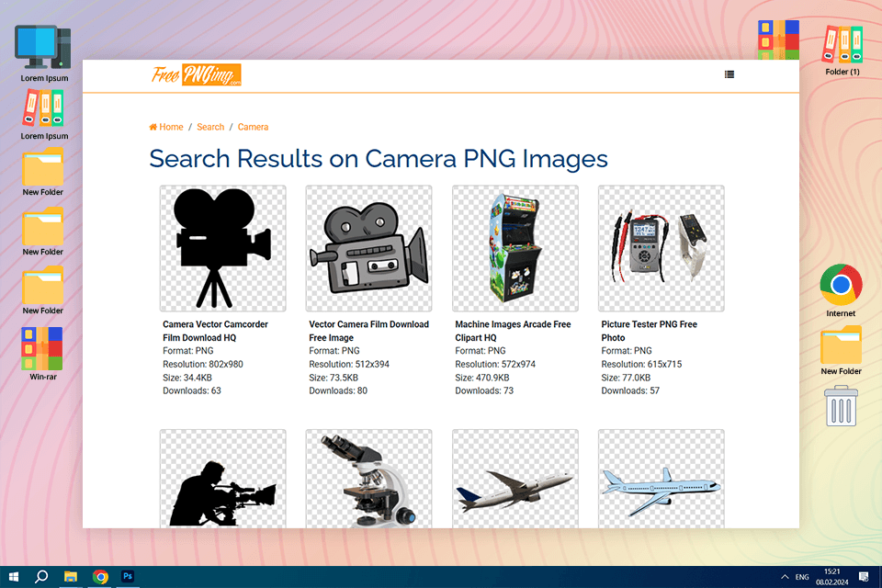Image resolution: width=882 pixels, height=588 pixels.
Task: Click the FreePNGimg logo
Action: (x=196, y=74)
